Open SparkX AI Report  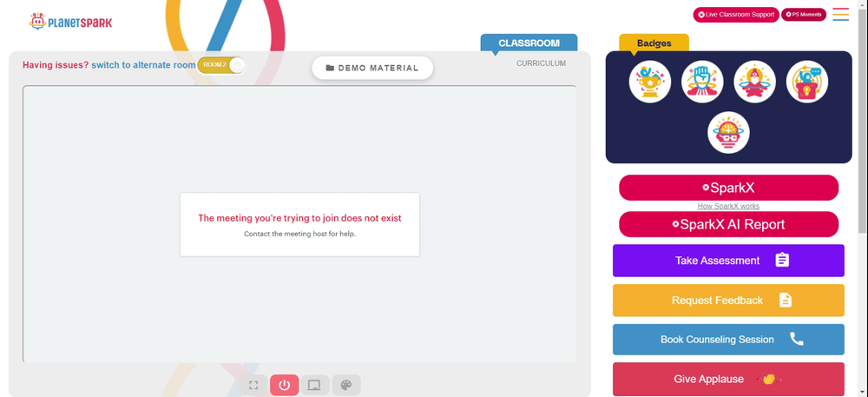click(728, 224)
